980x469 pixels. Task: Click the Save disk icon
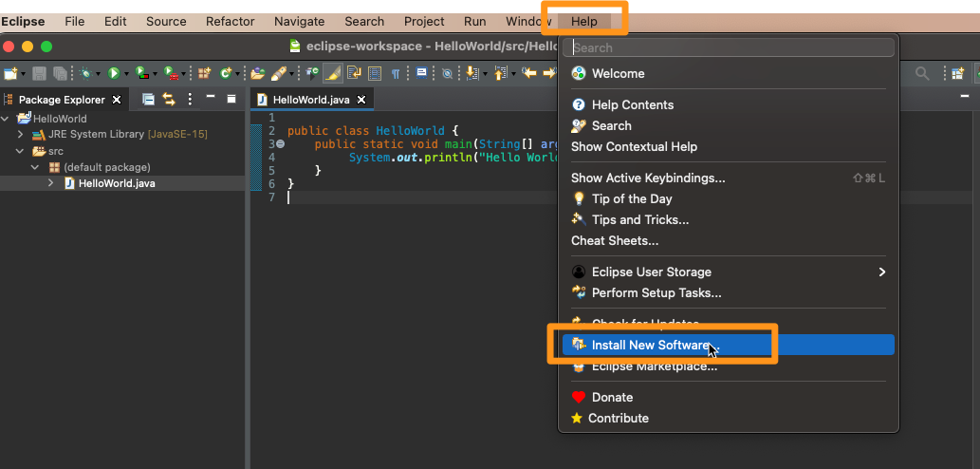click(x=39, y=74)
